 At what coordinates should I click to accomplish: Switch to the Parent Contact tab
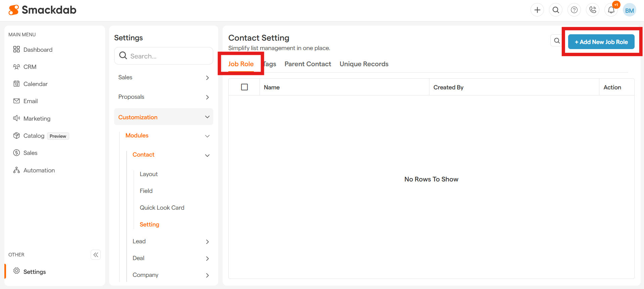[x=308, y=64]
